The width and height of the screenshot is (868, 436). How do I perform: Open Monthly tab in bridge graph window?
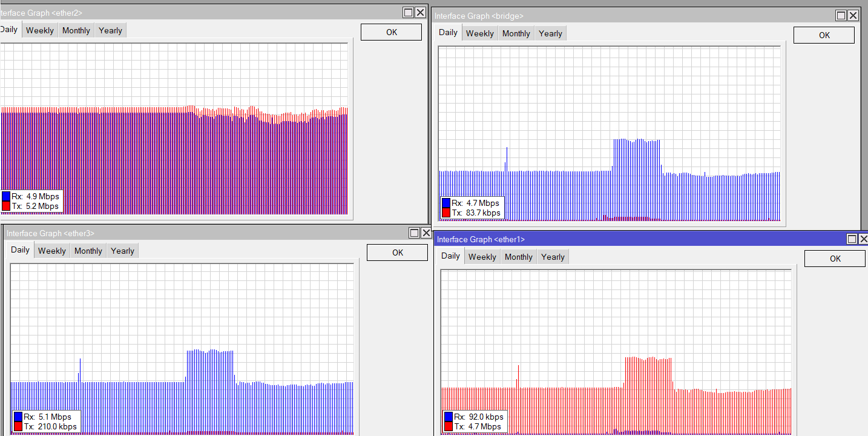[x=516, y=33]
